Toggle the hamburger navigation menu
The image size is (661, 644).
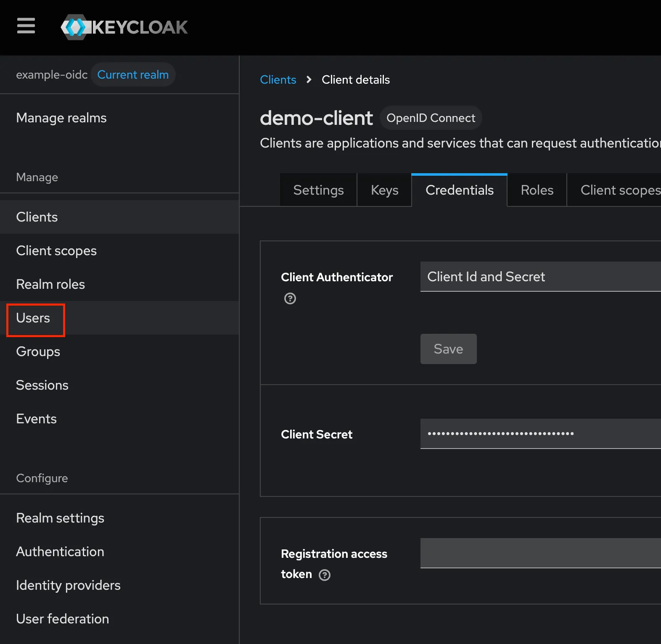click(x=26, y=26)
